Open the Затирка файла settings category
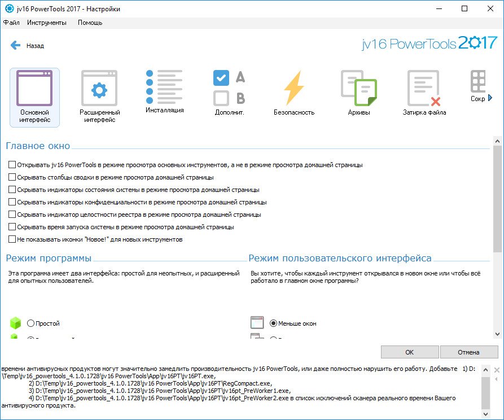 point(424,93)
